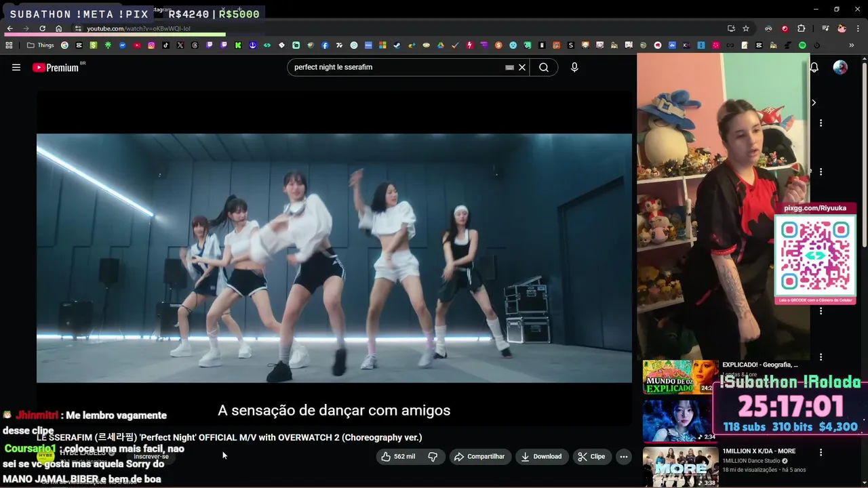This screenshot has width=868, height=488.
Task: Click the Download button
Action: click(541, 456)
